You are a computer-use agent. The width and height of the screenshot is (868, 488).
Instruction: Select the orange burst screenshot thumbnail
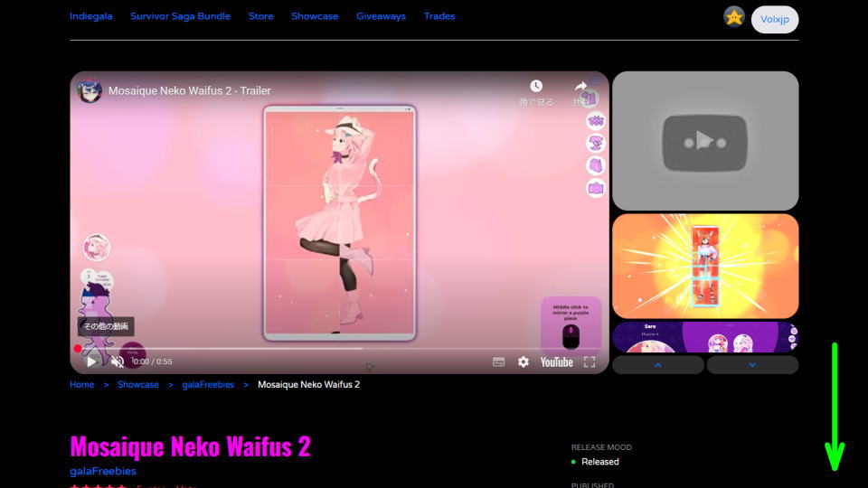705,266
